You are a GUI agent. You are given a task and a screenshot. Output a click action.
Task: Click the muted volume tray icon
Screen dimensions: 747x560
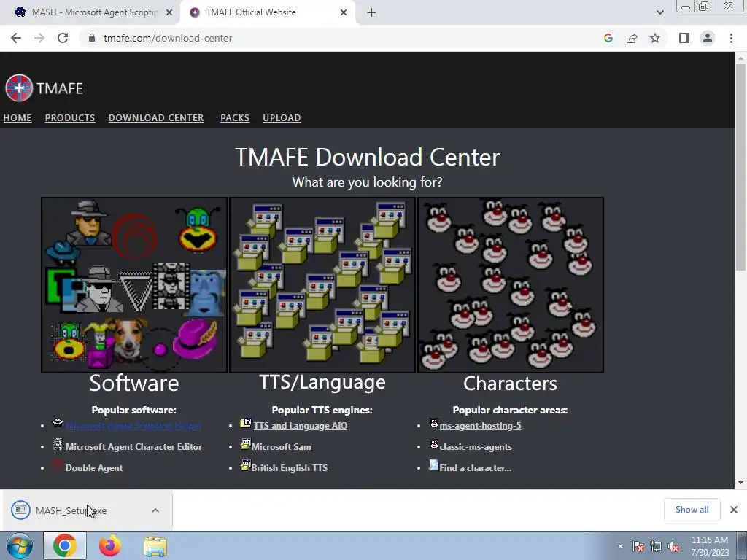pyautogui.click(x=673, y=546)
